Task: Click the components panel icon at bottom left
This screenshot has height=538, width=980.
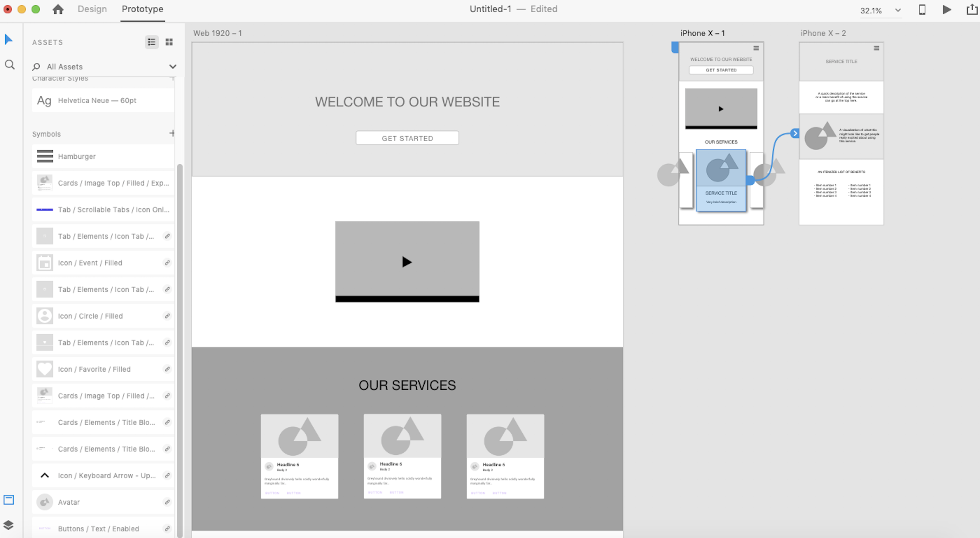Action: [10, 500]
